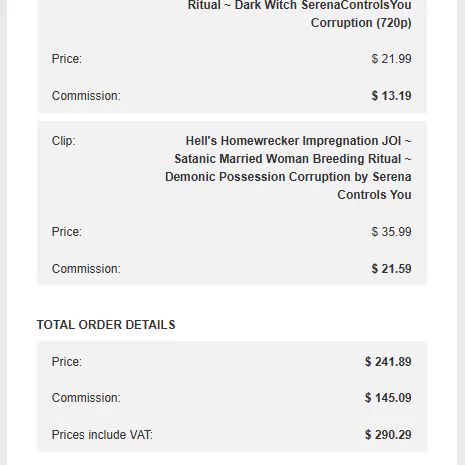This screenshot has width=465, height=465.
Task: Click the total commission $ 145.09
Action: tap(388, 398)
